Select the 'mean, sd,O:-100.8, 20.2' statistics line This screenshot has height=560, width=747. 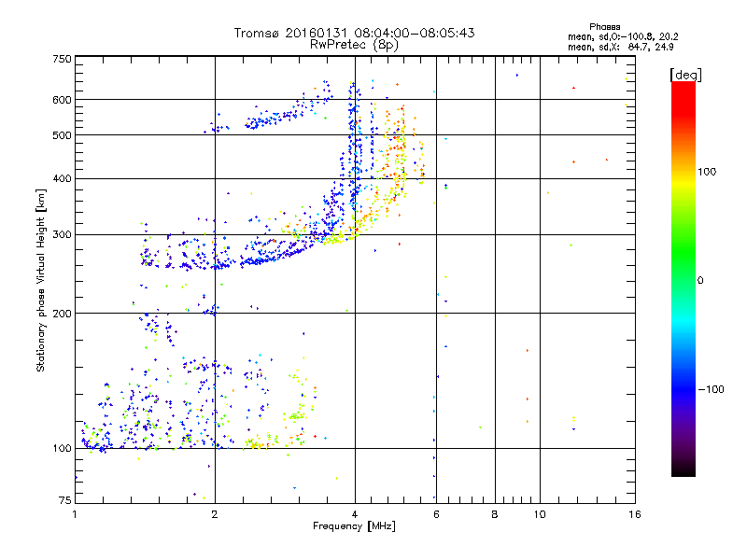[623, 36]
